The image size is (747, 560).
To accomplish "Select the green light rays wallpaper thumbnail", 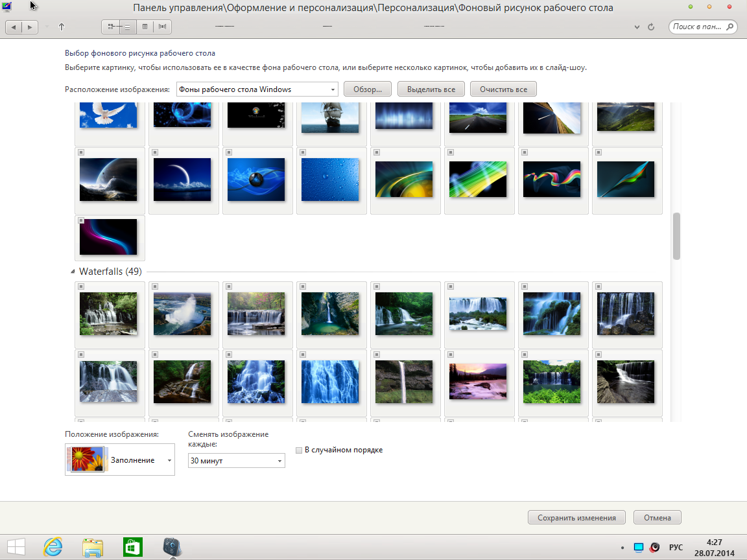I will [x=478, y=180].
